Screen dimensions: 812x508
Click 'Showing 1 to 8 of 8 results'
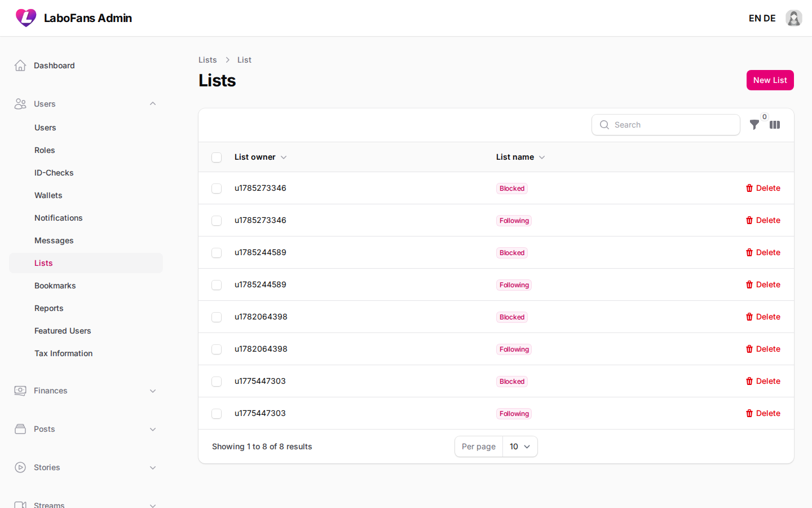pyautogui.click(x=262, y=446)
